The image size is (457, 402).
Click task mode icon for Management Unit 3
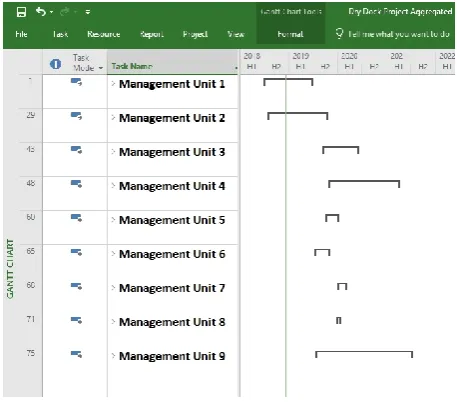(x=76, y=150)
